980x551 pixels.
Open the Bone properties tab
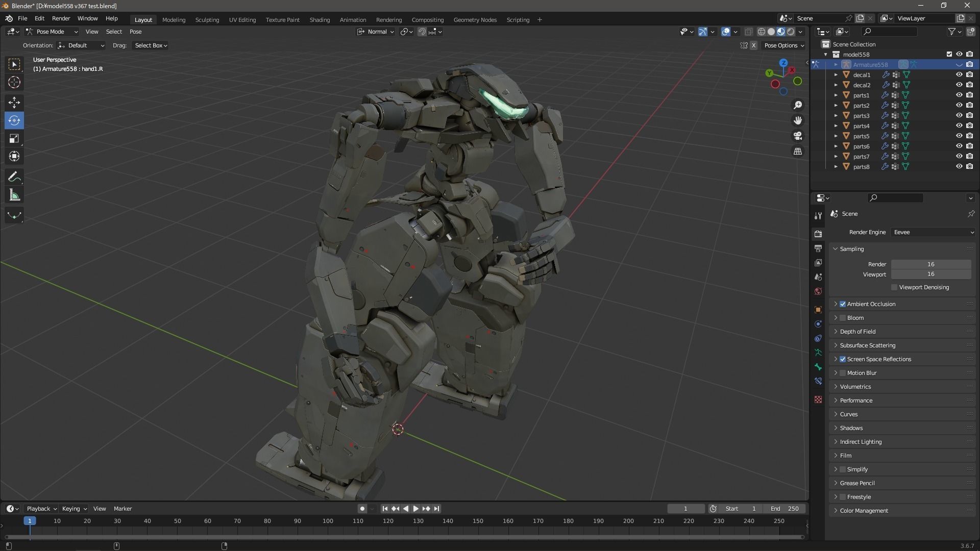click(x=818, y=367)
